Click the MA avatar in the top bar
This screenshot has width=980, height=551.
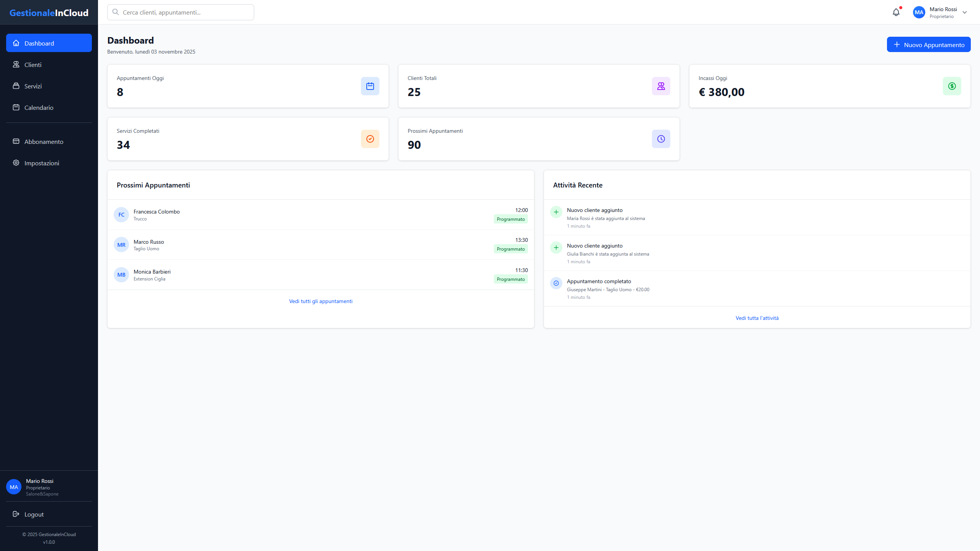920,12
